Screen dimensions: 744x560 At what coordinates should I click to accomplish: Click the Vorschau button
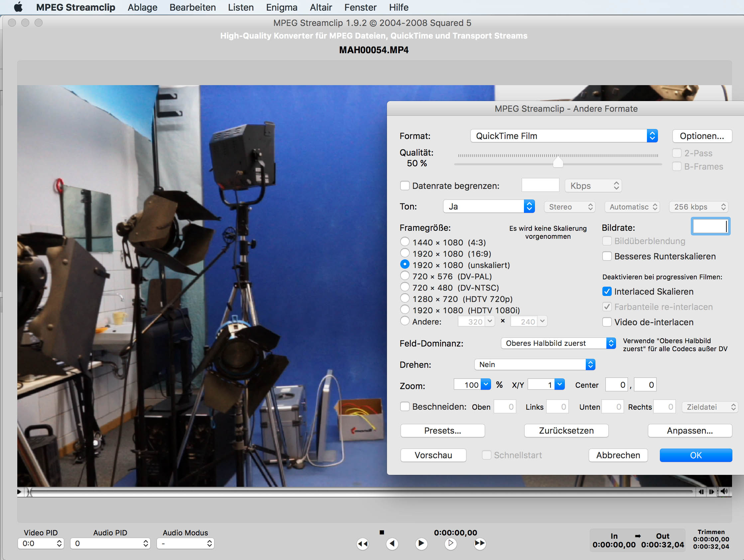[x=433, y=455]
